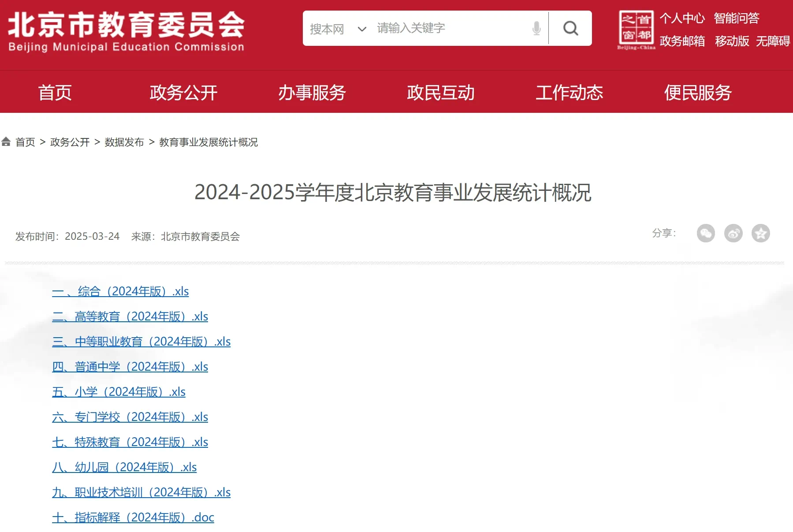Screen dimensions: 793x532
Task: Go to 工作动态 from the navigation bar
Action: coord(569,92)
